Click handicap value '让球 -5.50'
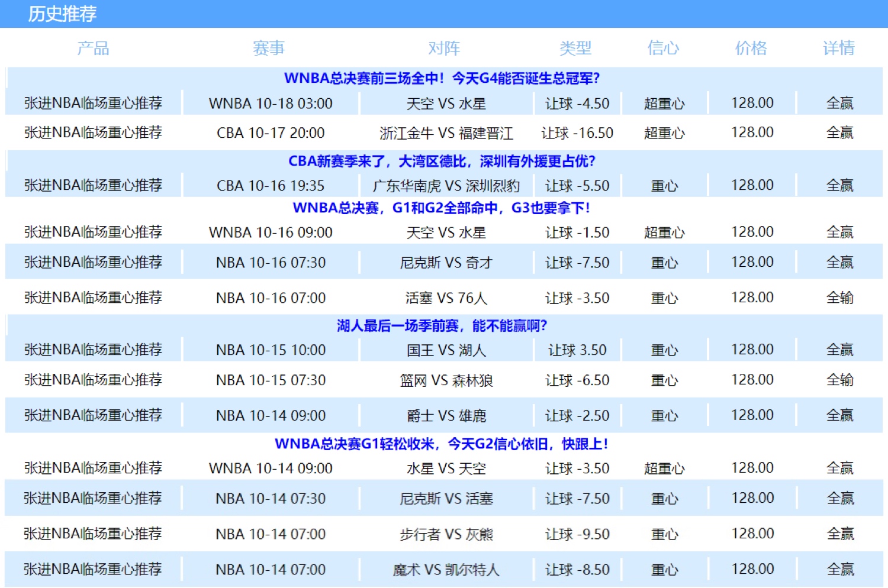 577,186
